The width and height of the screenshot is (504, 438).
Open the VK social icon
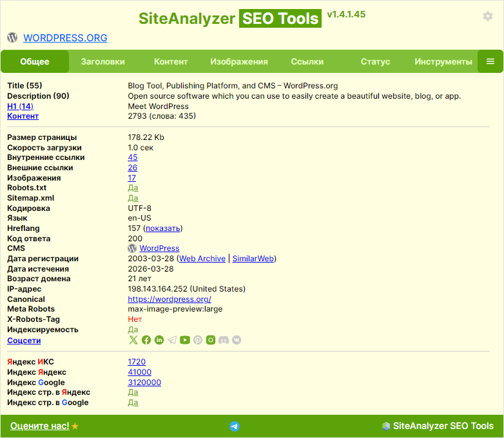coord(237,340)
